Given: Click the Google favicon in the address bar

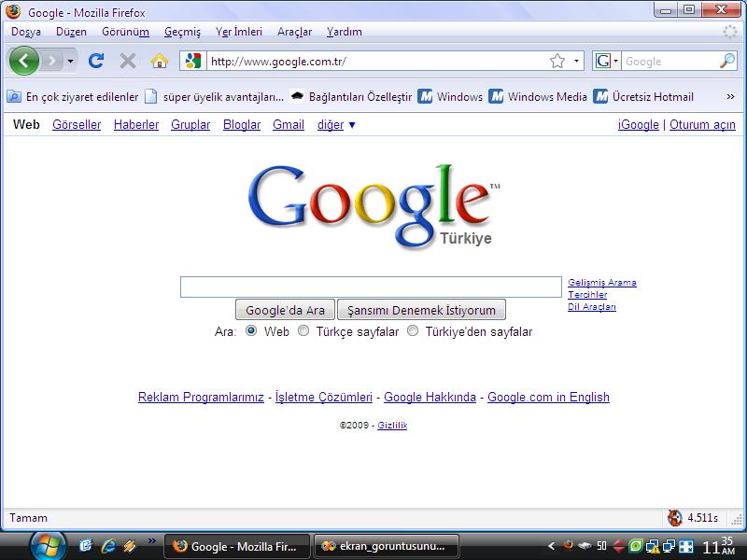Looking at the screenshot, I should coord(193,61).
